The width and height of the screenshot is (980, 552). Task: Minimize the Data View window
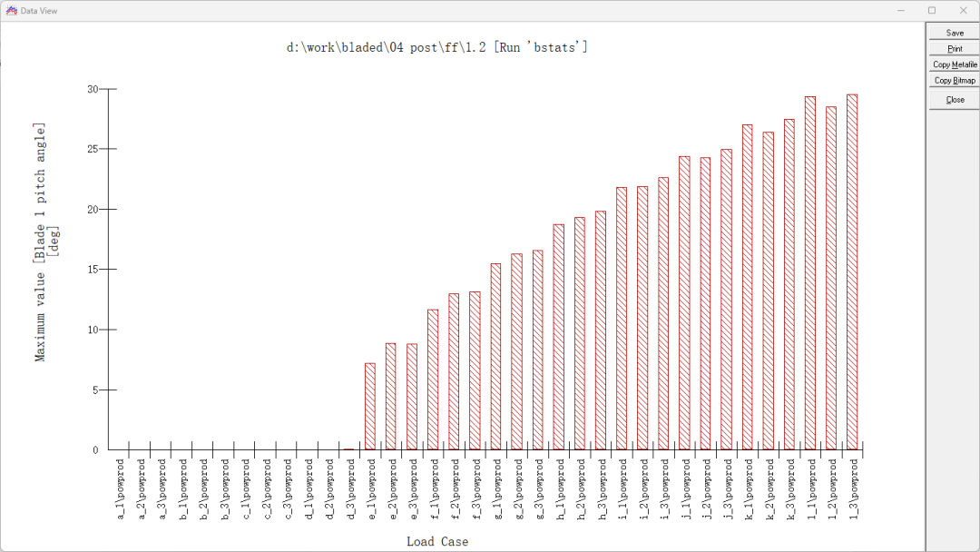900,10
